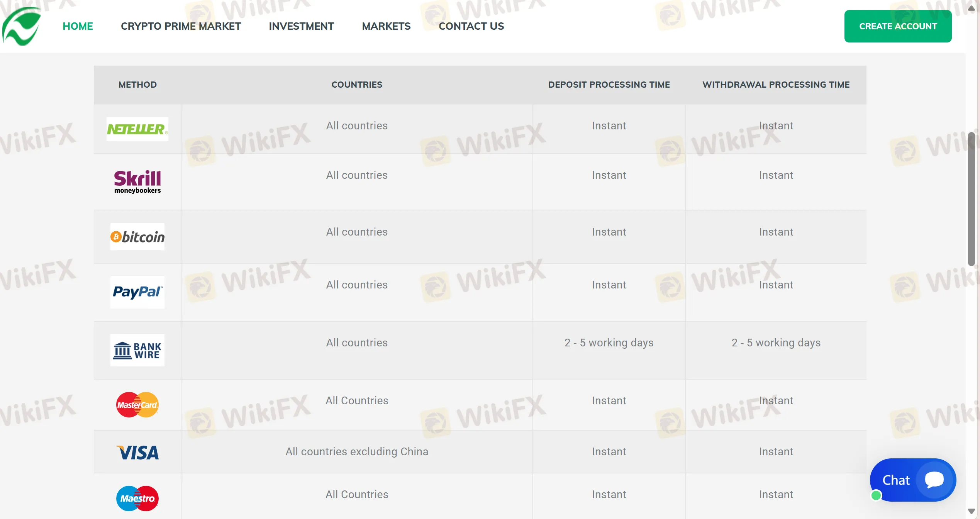Image resolution: width=980 pixels, height=519 pixels.
Task: Click the PayPal logo
Action: (x=137, y=292)
